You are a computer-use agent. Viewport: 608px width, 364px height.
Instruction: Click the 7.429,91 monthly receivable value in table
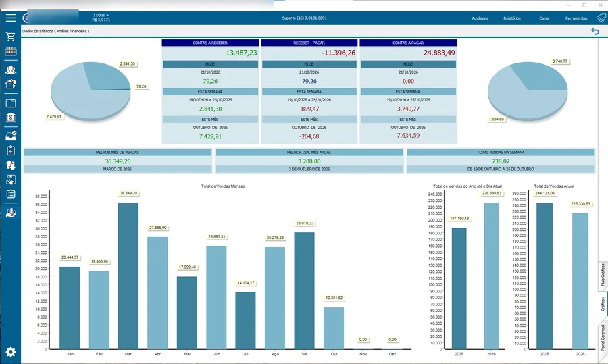[210, 136]
